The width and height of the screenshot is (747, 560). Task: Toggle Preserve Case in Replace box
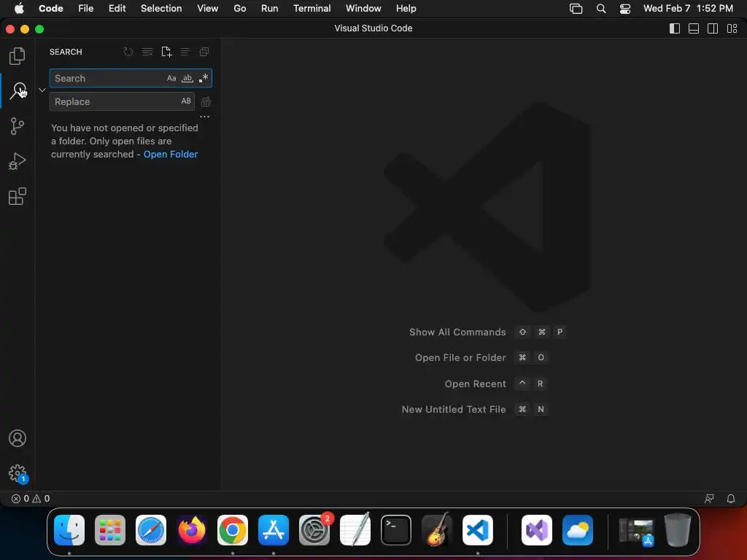click(x=186, y=101)
